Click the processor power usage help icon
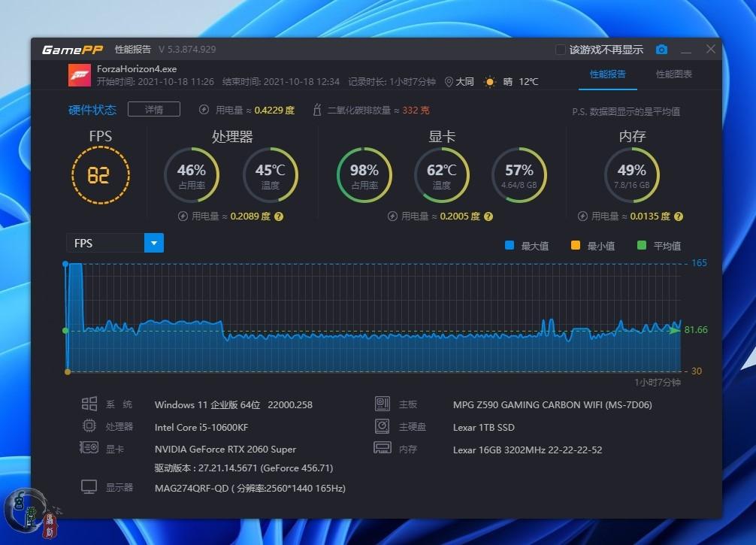Screen dimensions: 756x545 click(x=279, y=216)
